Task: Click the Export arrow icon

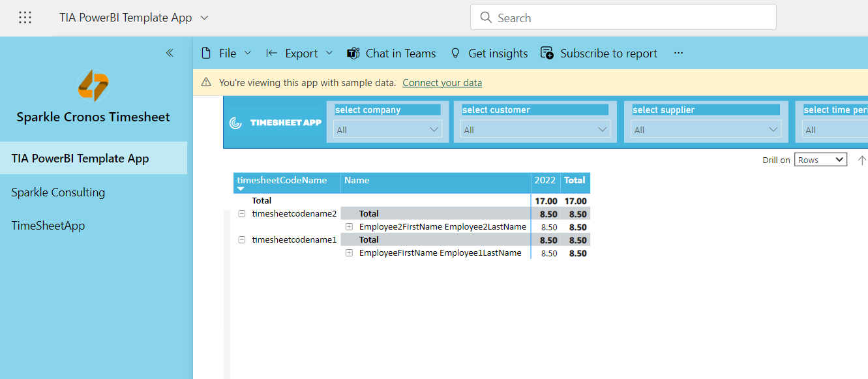Action: 272,53
